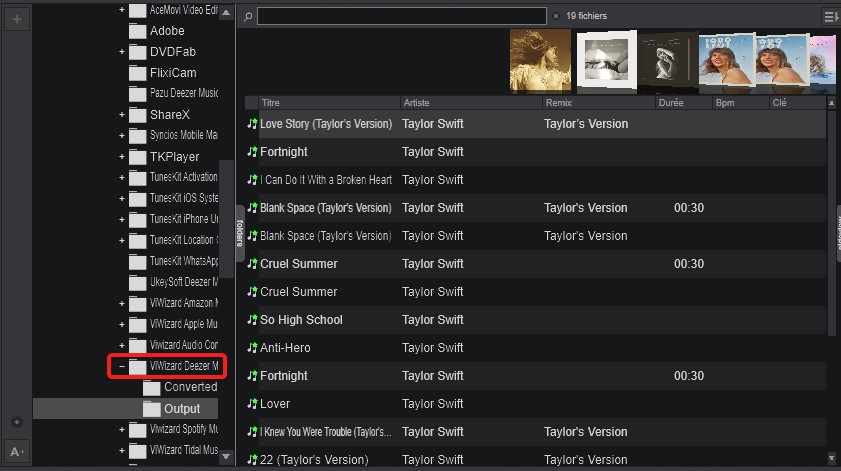Sort tracks by the Remix column

599,102
